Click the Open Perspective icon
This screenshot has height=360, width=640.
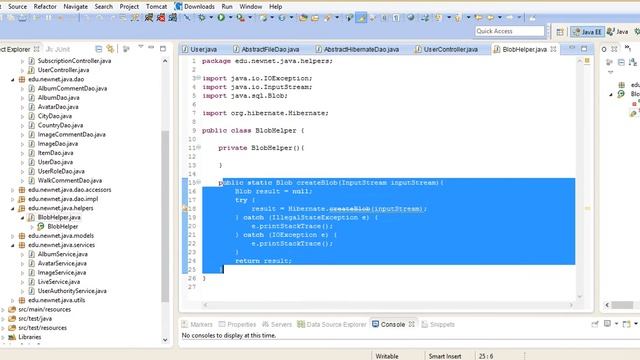click(x=560, y=31)
